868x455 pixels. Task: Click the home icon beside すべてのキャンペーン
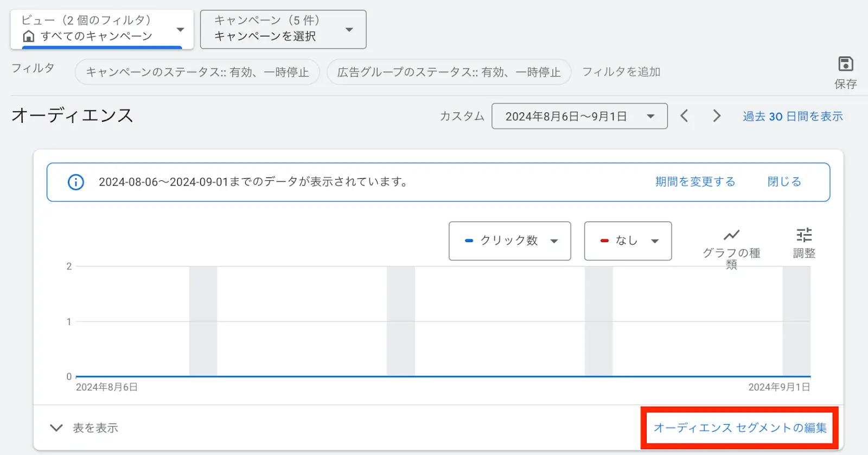coord(29,36)
